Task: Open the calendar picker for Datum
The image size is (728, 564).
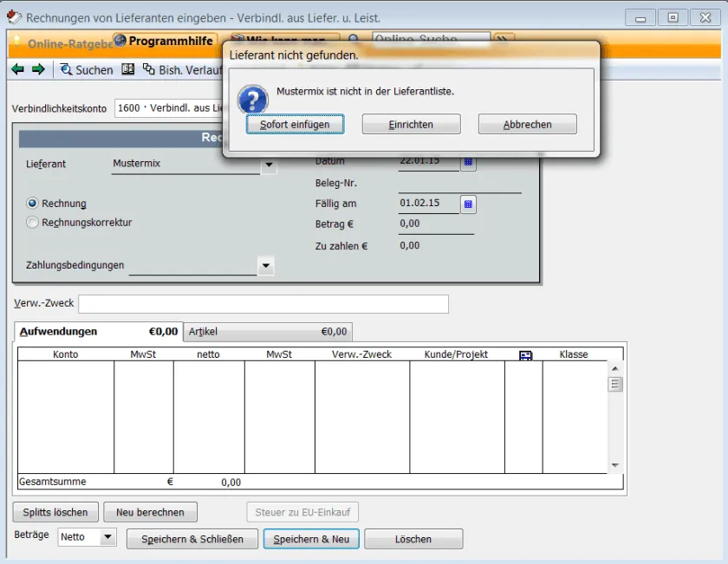Action: [x=468, y=162]
